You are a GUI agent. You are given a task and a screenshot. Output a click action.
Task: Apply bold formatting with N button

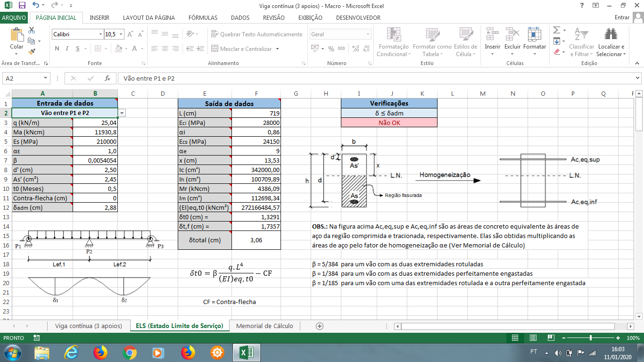click(x=57, y=49)
